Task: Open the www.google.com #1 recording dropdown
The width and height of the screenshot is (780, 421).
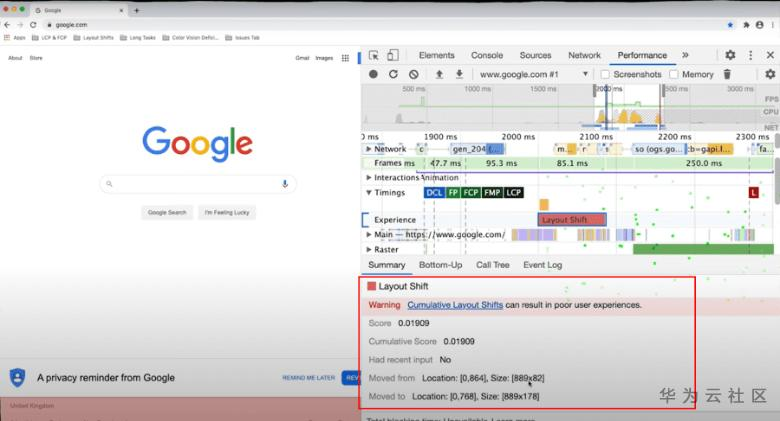Action: tap(534, 74)
